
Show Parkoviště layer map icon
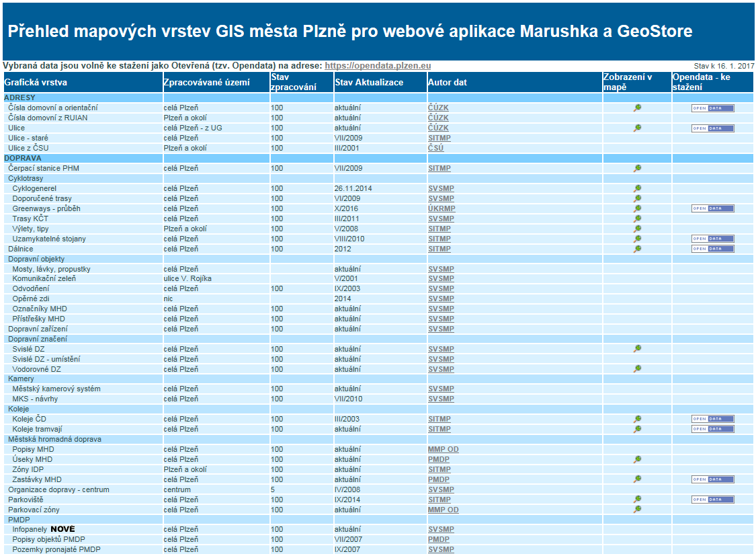[x=638, y=499]
